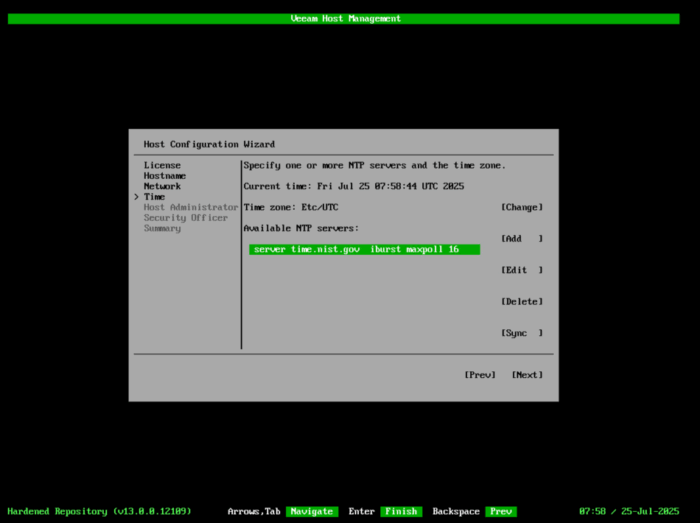Click [Add] to add an NTP server

[x=522, y=239]
